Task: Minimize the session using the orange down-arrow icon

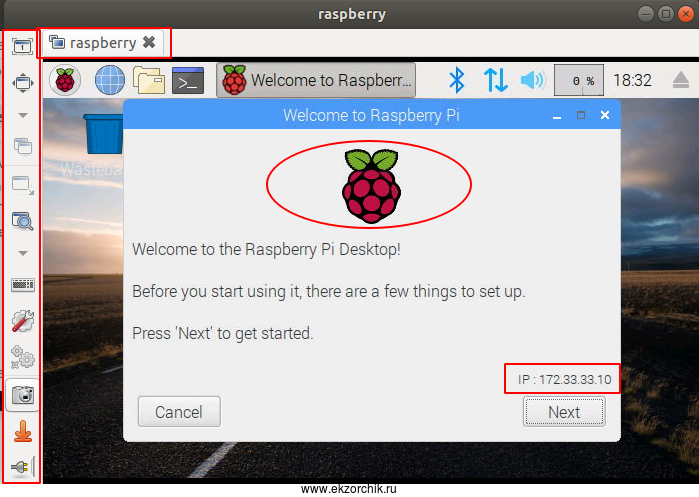Action: [23, 431]
